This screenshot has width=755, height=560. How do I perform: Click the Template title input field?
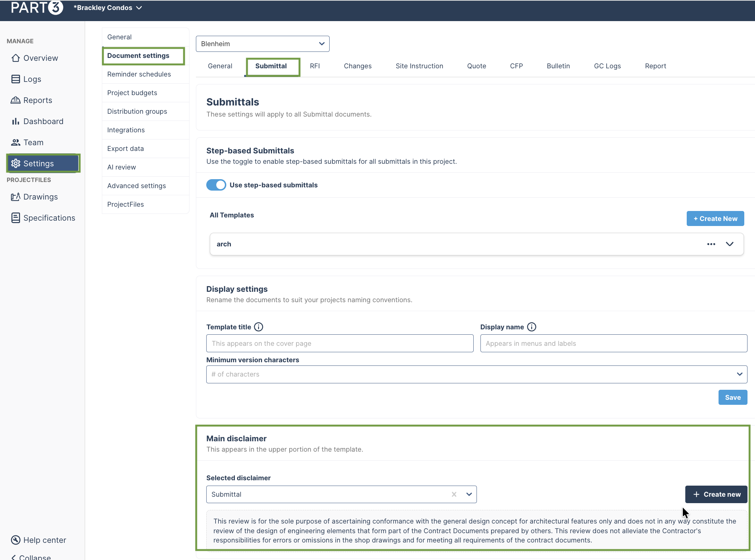click(x=340, y=343)
